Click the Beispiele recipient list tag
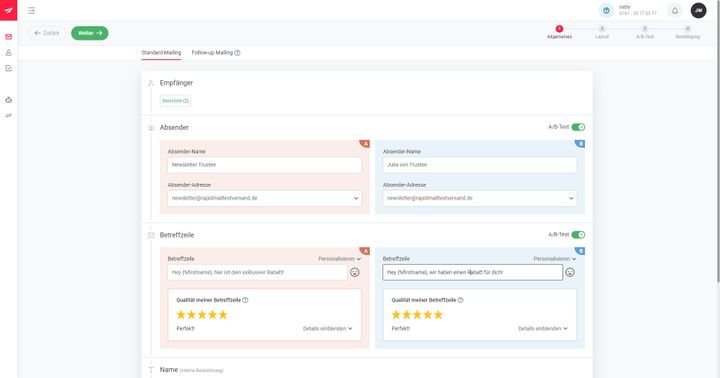Viewport: 720px width, 378px height. tap(175, 101)
